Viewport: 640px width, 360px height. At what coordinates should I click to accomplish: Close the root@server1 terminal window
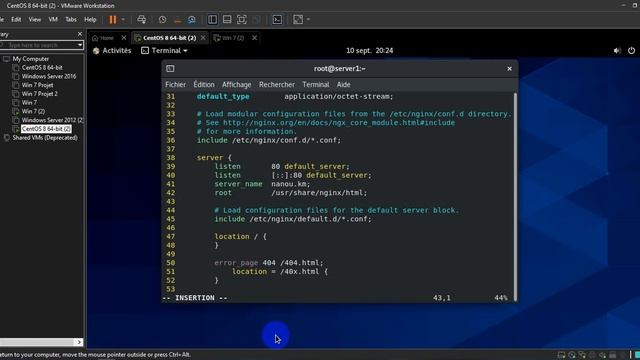509,69
